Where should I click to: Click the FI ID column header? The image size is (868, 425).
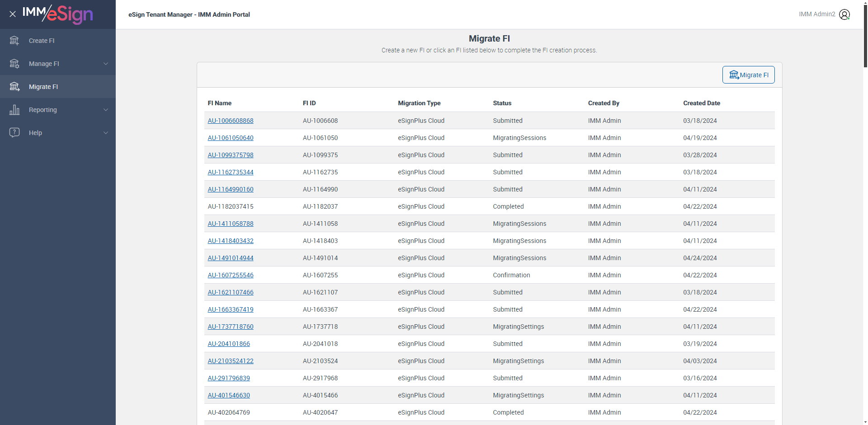click(x=309, y=103)
